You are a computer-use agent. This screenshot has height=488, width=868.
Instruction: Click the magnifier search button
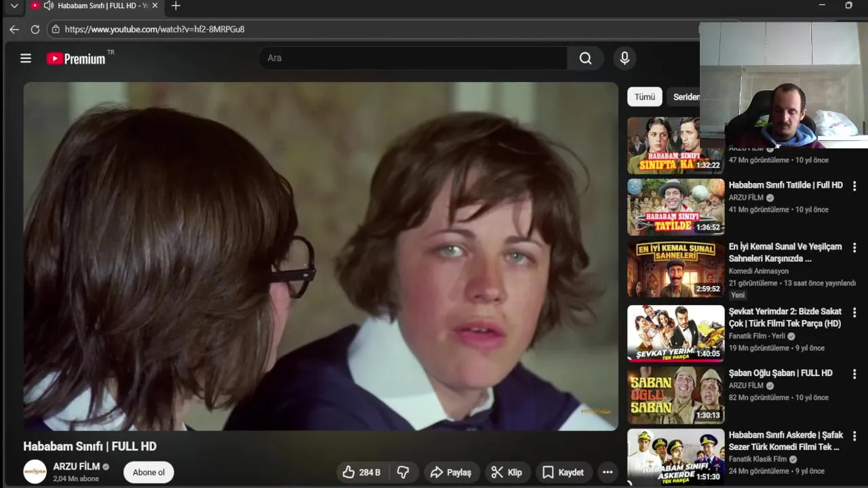point(585,58)
